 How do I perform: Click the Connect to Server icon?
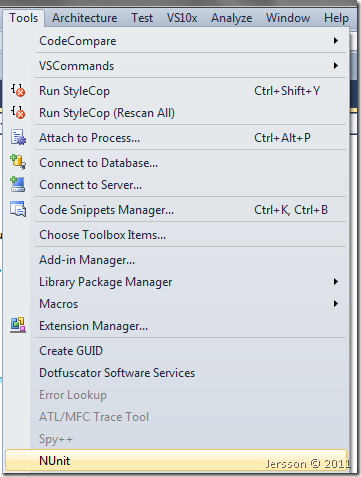(18, 184)
